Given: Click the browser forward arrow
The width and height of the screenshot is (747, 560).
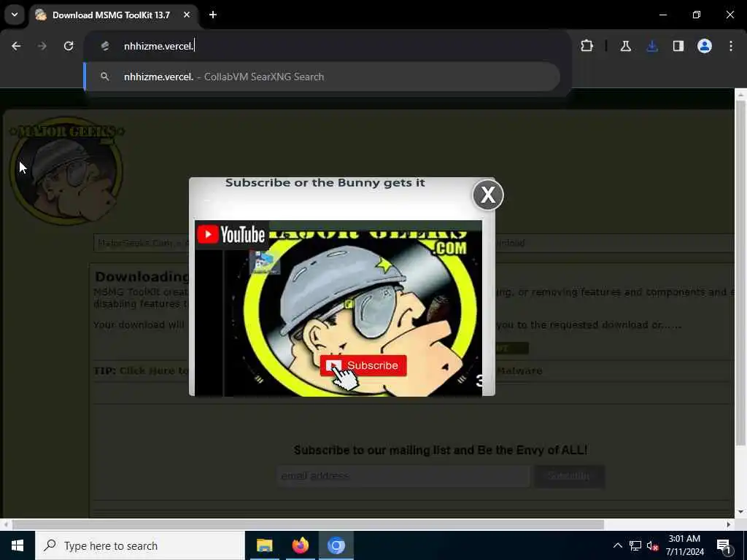Looking at the screenshot, I should click(x=42, y=46).
